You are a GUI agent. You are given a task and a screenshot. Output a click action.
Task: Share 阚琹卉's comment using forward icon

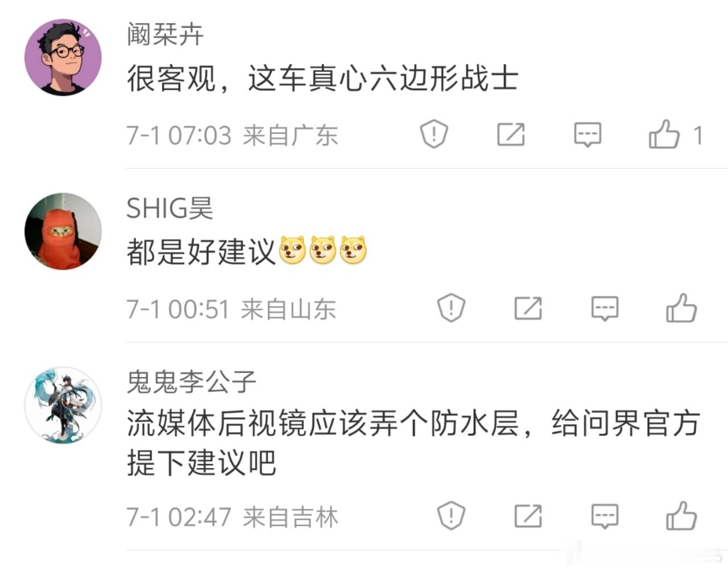click(511, 134)
